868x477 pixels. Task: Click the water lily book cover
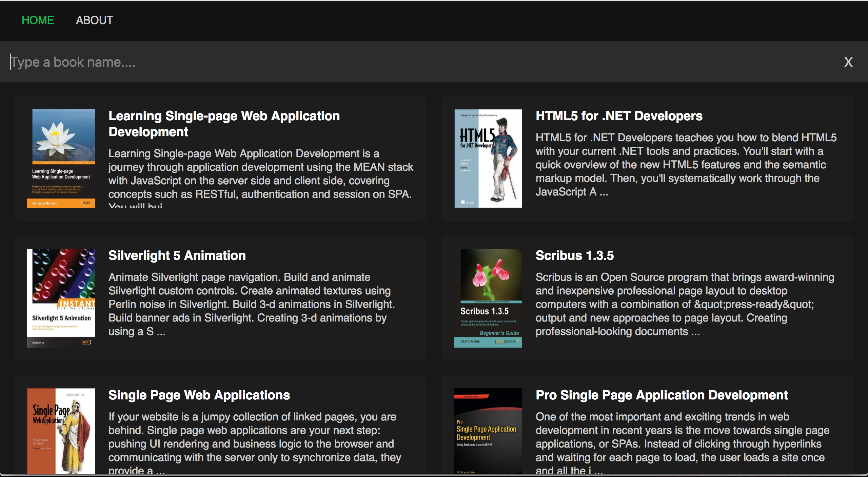pos(61,158)
